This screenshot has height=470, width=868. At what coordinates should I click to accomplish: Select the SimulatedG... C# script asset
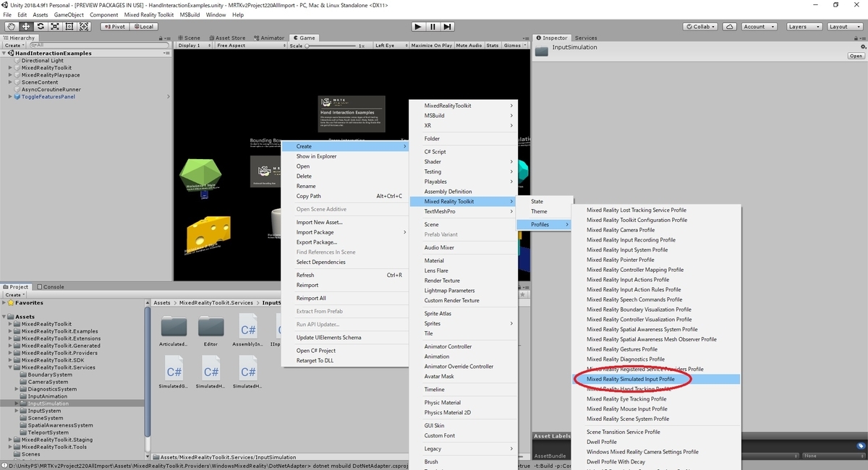click(174, 369)
